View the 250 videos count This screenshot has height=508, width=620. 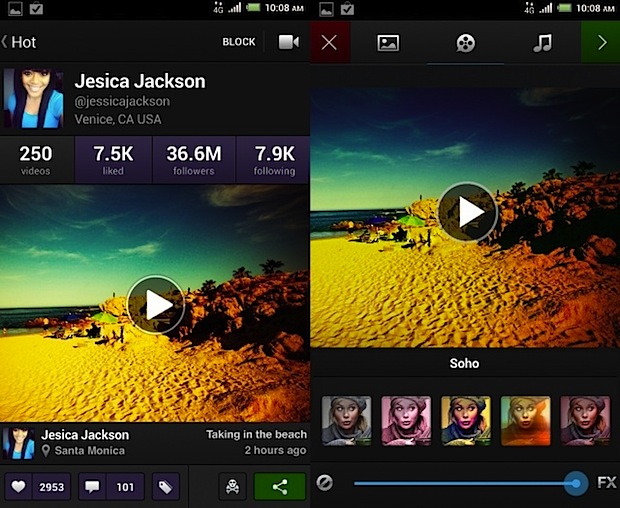[36, 160]
